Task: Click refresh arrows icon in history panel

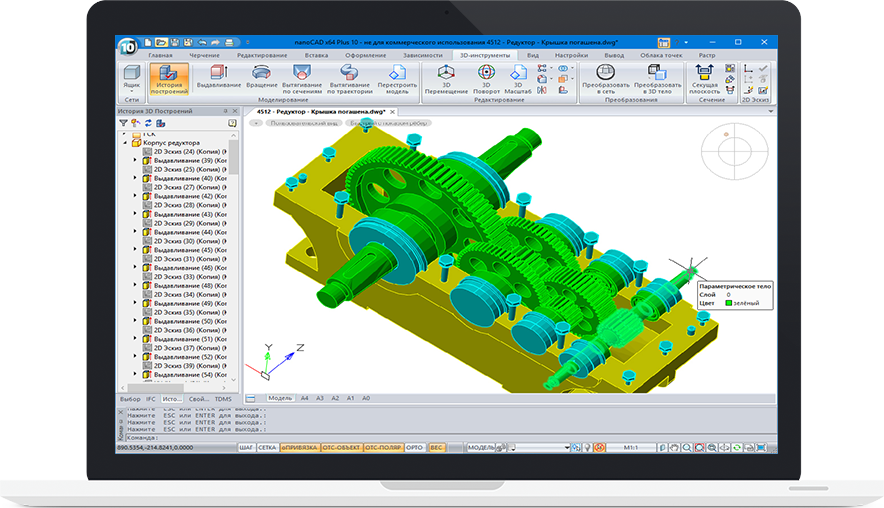Action: [148, 123]
